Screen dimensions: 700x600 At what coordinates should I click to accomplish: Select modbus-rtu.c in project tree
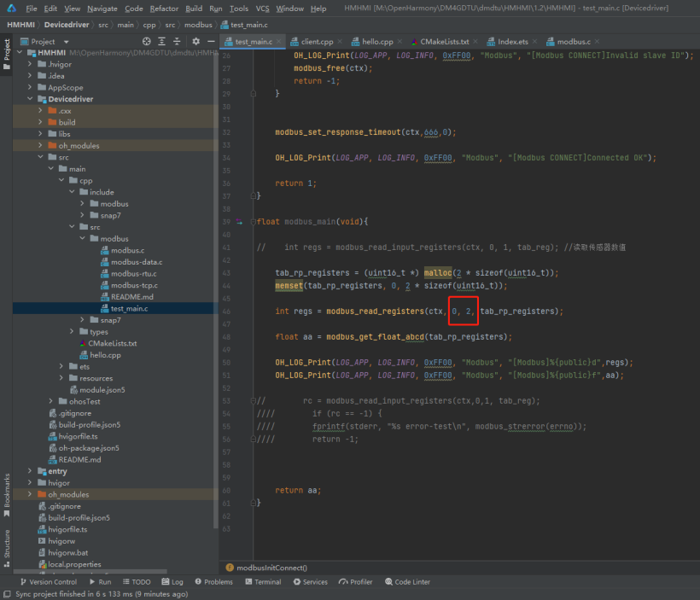tap(133, 274)
